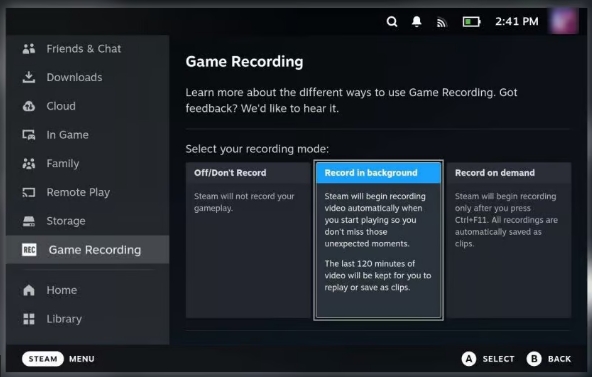Open In Game settings
The height and width of the screenshot is (377, 592).
[x=88, y=135]
